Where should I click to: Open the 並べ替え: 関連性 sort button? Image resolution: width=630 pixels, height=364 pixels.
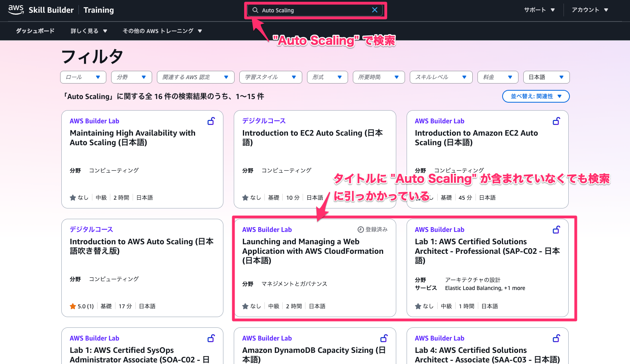coord(536,96)
